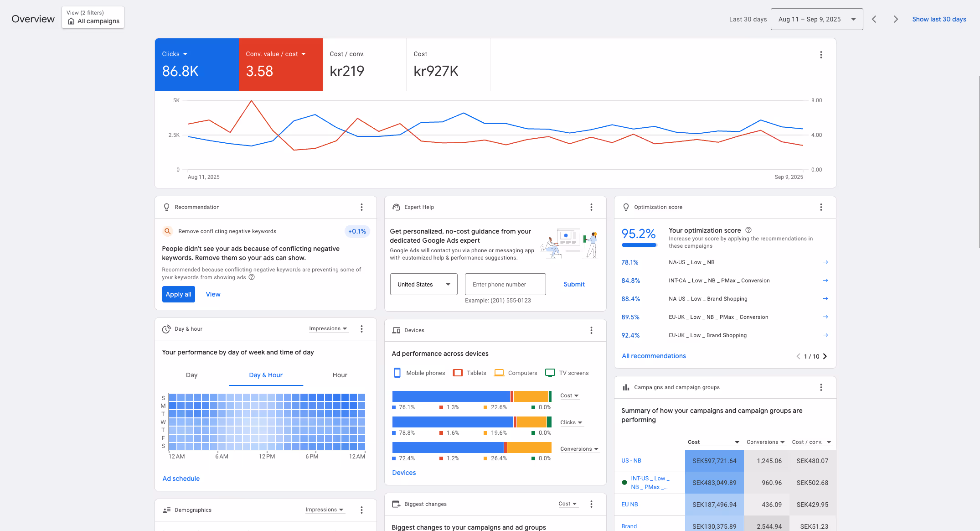Image resolution: width=980 pixels, height=531 pixels.
Task: Toggle the Mobile phones device legend
Action: [419, 373]
